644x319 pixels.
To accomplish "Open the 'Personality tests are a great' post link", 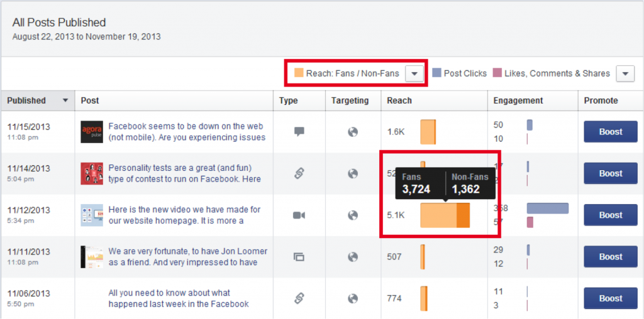I will (x=184, y=173).
